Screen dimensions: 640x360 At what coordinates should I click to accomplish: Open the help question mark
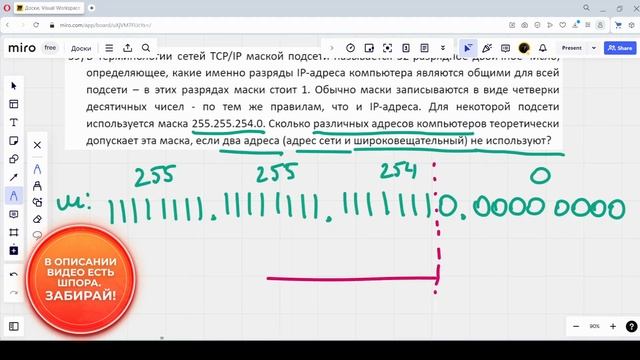pyautogui.click(x=631, y=326)
